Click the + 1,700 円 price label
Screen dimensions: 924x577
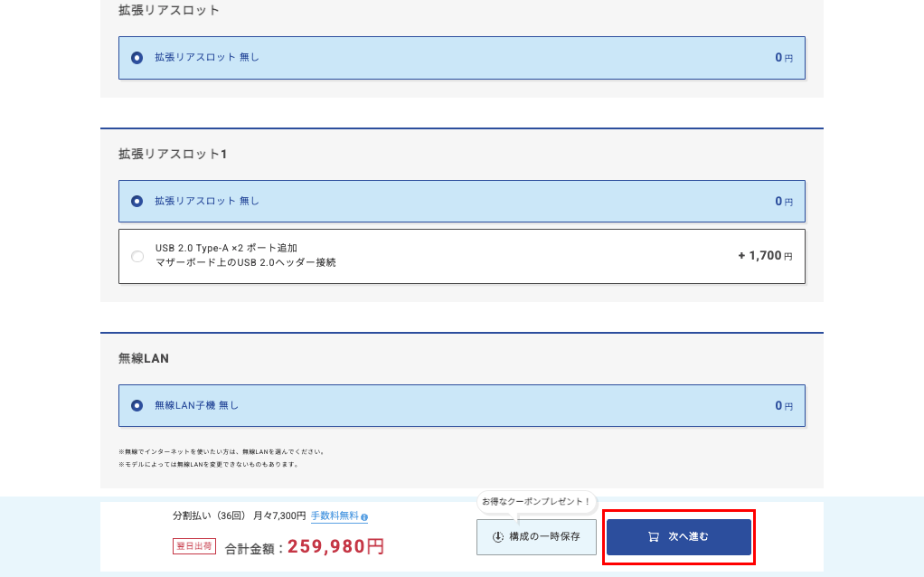click(765, 256)
